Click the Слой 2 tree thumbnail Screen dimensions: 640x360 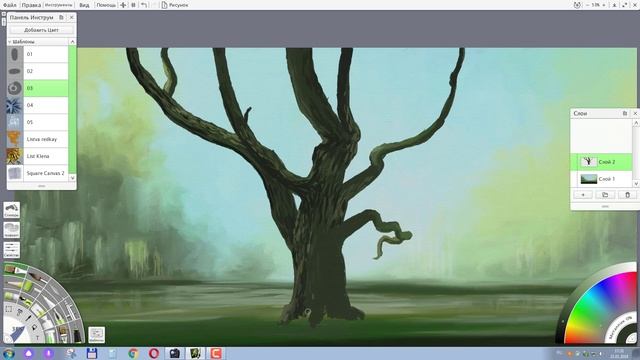point(589,162)
